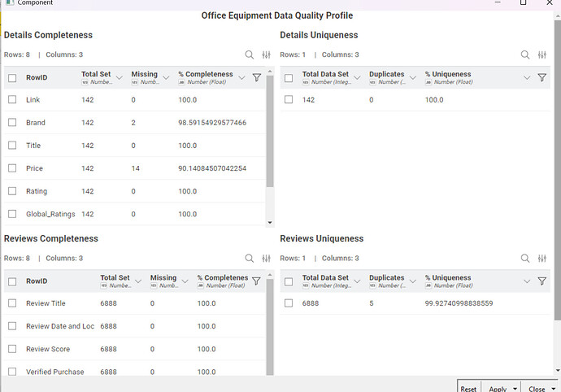Open the Apply button dropdown arrow
Viewport: 561px width, 392px height.
pyautogui.click(x=515, y=389)
